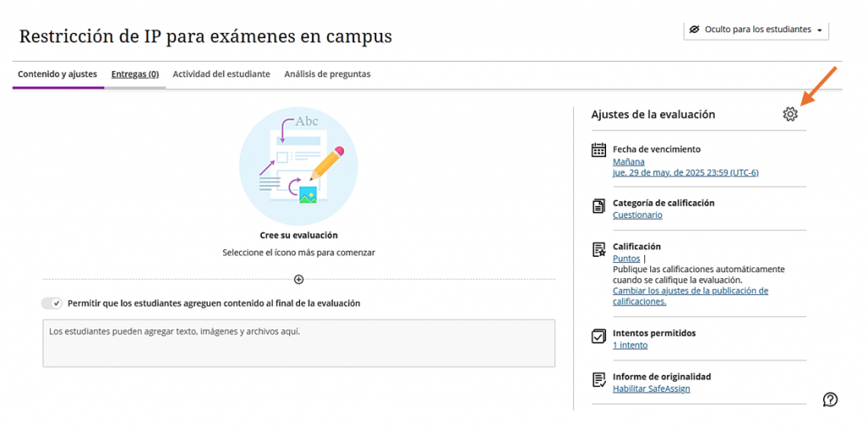Viewport: 868px width, 430px height.
Task: Click the hidden-eye icon in visibility selector
Action: click(x=695, y=30)
